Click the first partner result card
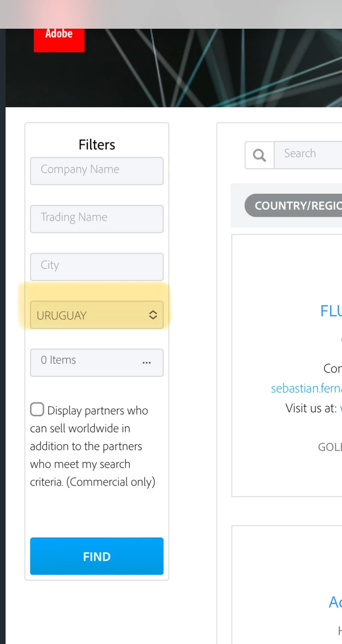This screenshot has height=644, width=342. (287, 366)
